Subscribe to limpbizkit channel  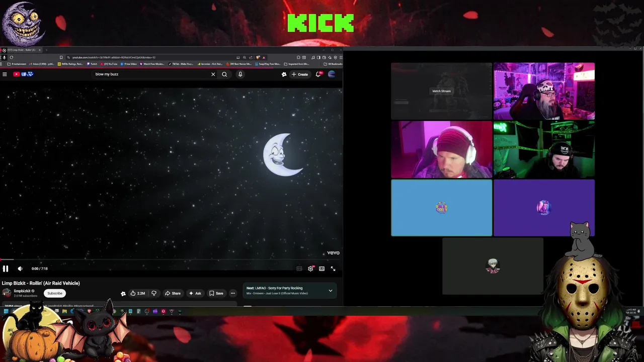tap(55, 293)
